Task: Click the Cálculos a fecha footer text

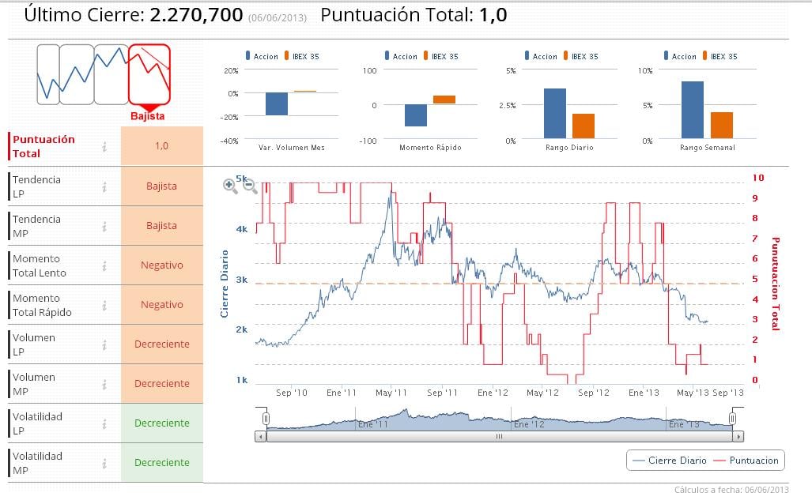Action: coord(731,490)
